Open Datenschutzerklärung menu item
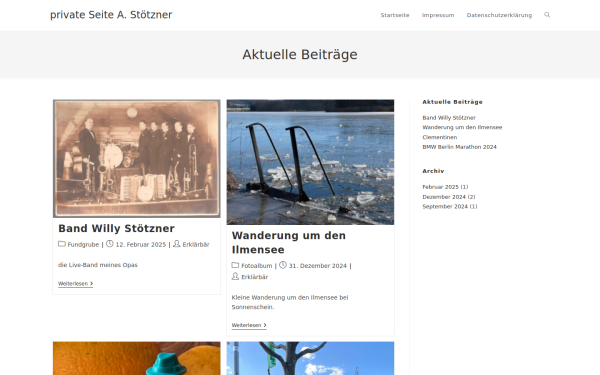 (499, 15)
